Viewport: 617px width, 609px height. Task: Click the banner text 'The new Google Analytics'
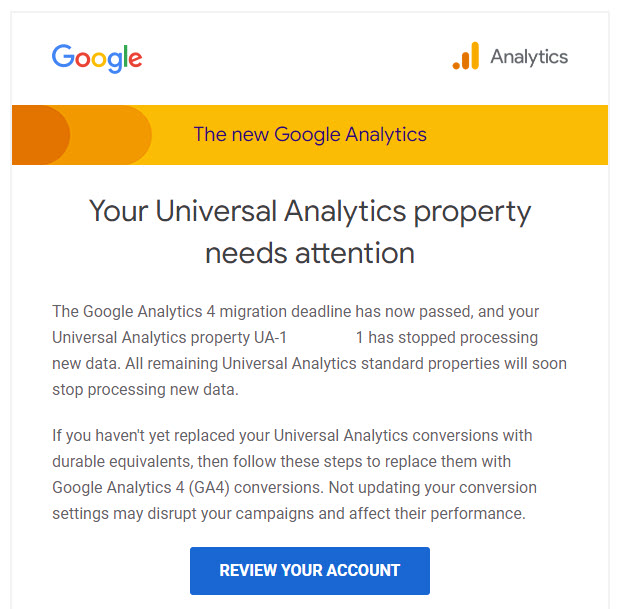(x=310, y=135)
